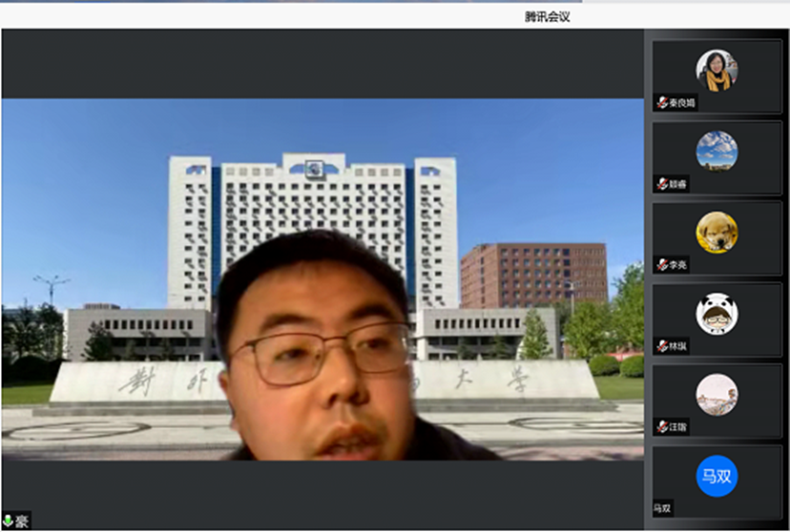Click name label under the sky avatar
790x532 pixels.
coord(678,184)
